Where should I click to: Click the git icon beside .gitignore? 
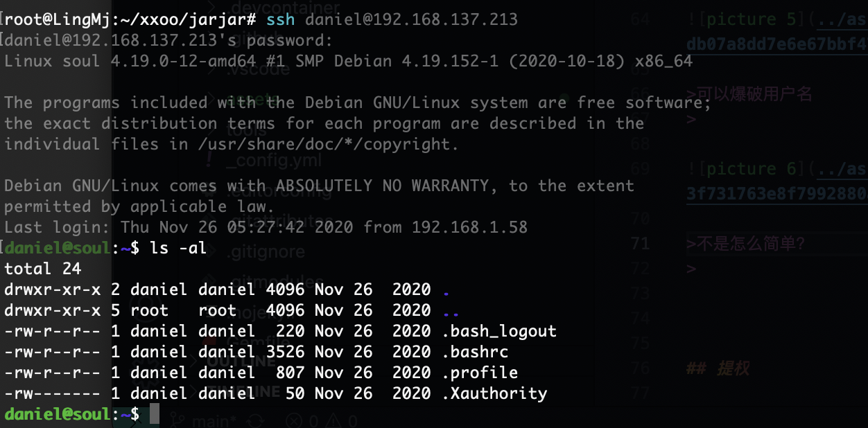[x=209, y=251]
